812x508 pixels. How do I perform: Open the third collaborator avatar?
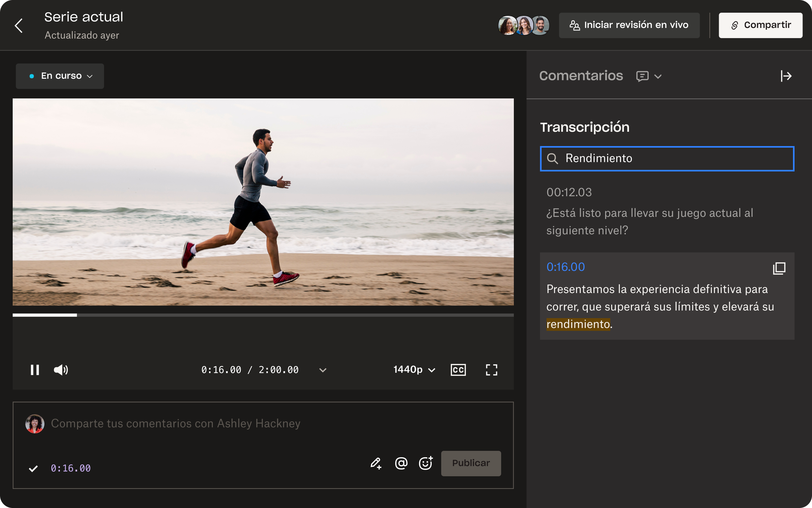coord(540,25)
